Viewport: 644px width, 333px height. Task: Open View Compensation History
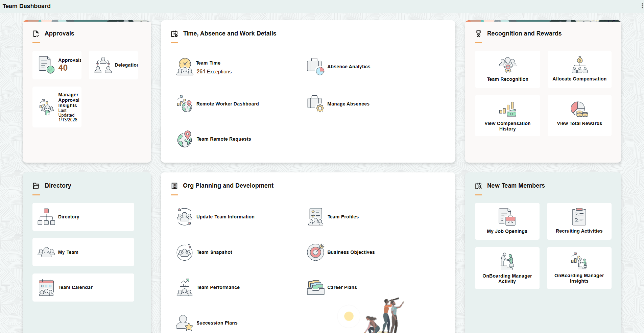507,115
